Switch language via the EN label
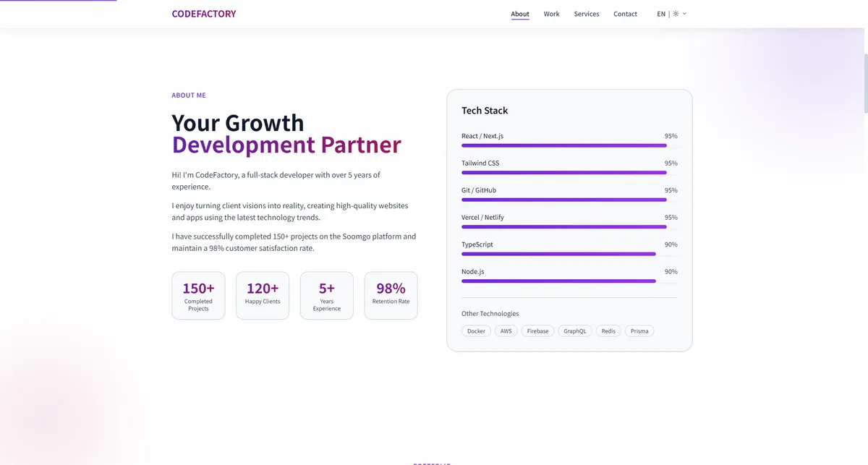The height and width of the screenshot is (465, 868). [x=661, y=14]
